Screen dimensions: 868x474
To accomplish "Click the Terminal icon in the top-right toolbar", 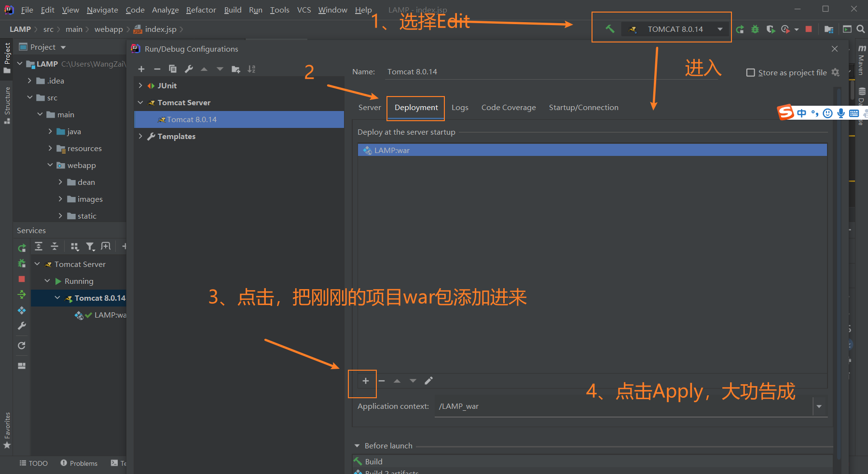I will click(847, 29).
